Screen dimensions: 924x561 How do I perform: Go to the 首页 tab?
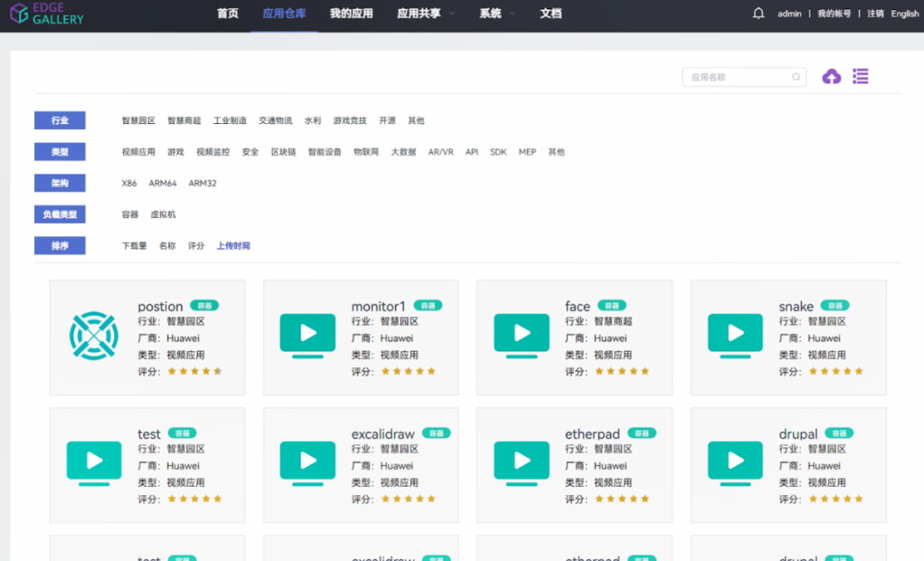228,13
